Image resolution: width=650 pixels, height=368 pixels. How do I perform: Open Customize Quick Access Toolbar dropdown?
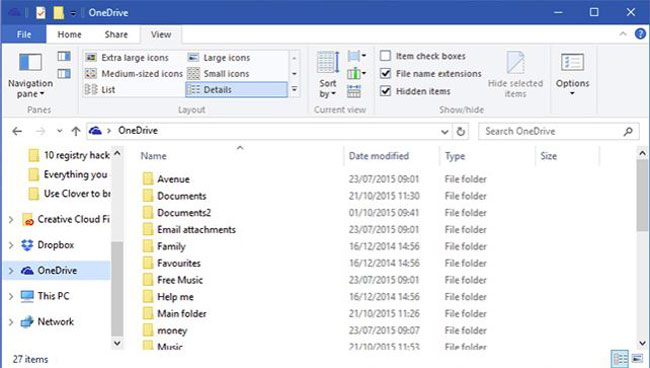click(73, 13)
